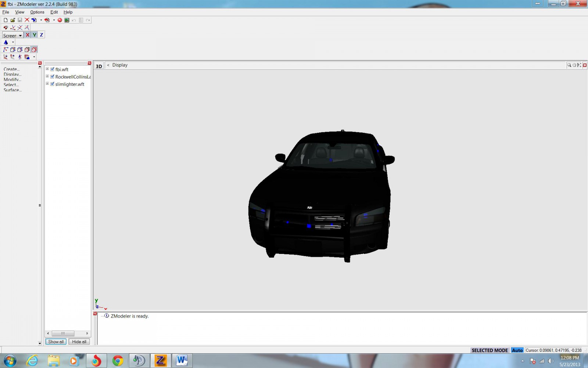Viewport: 588px width, 368px height.
Task: Click the Open folder icon in toolbar
Action: [12, 20]
